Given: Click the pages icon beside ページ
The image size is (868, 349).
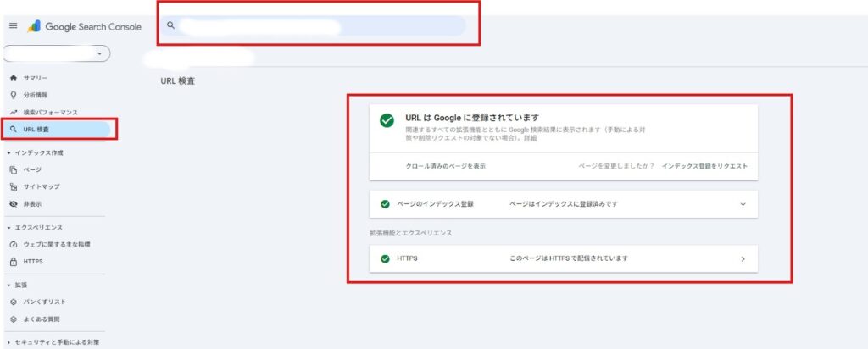Looking at the screenshot, I should 14,169.
